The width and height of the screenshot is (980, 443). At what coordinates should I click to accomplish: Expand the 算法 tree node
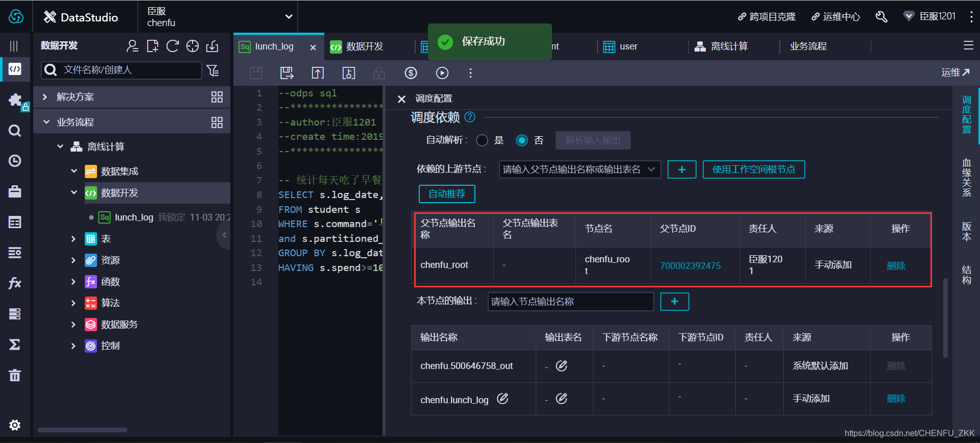pyautogui.click(x=74, y=303)
